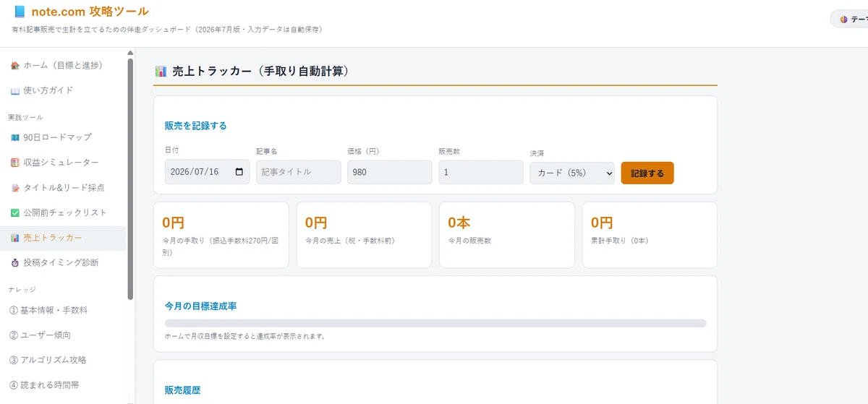Click the blue book logo icon beside note.com 攻略ツール
This screenshot has height=404, width=868.
coord(19,11)
